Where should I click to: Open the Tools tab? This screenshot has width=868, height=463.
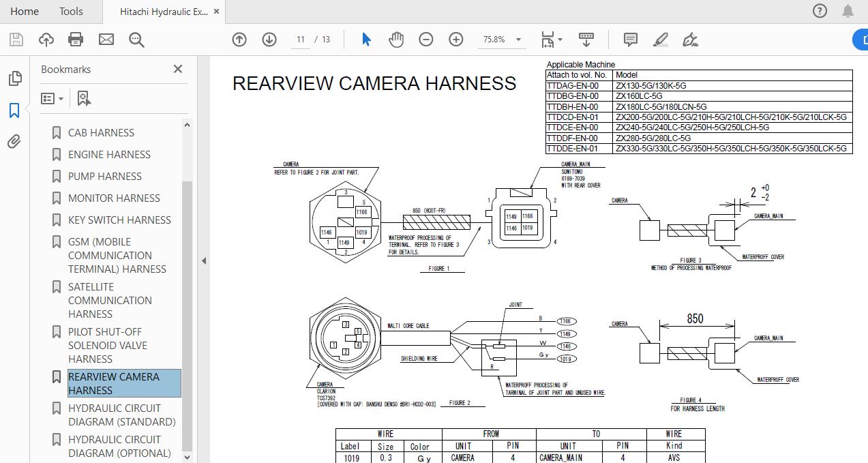coord(71,12)
